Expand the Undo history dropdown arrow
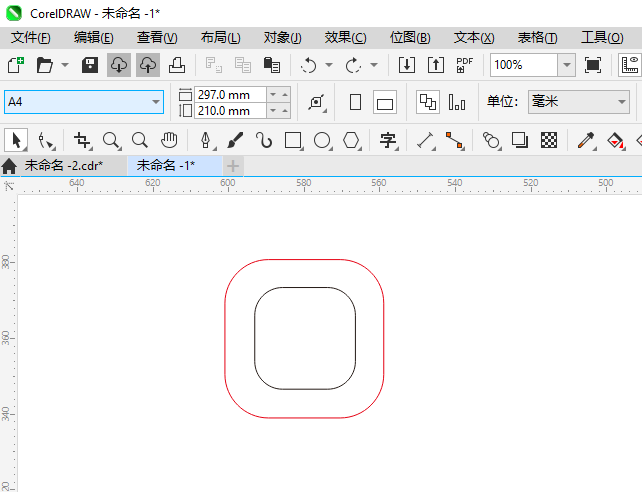Viewport: 642px width, 492px height. click(329, 65)
